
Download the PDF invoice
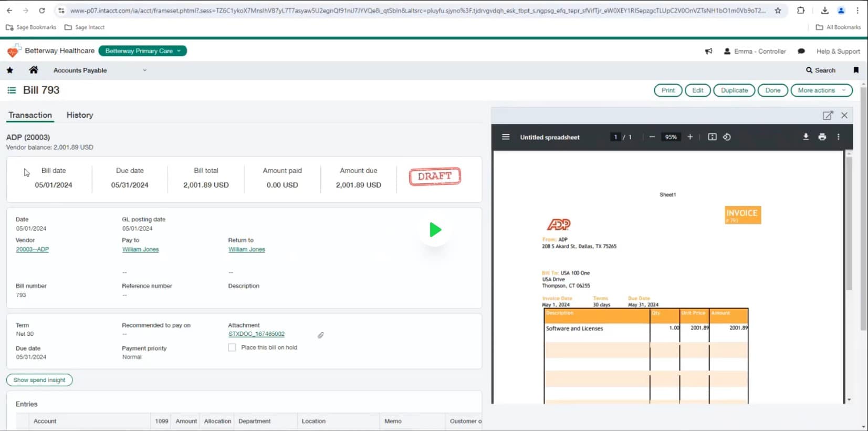[x=806, y=137]
